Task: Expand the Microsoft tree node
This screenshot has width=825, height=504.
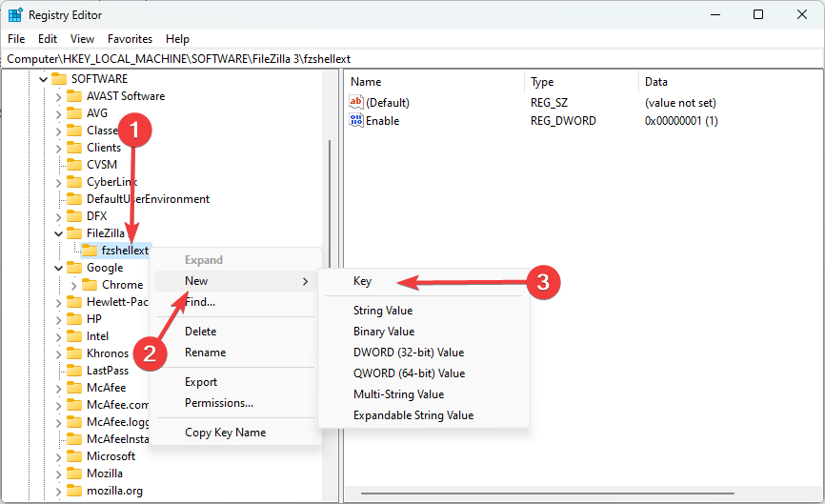Action: coord(58,456)
